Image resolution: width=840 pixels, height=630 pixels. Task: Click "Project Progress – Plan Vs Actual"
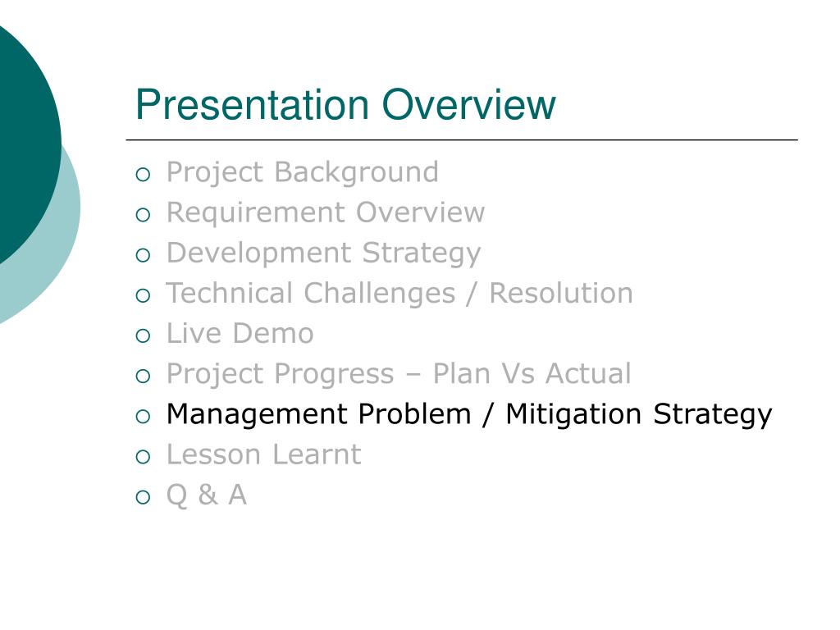click(x=399, y=373)
